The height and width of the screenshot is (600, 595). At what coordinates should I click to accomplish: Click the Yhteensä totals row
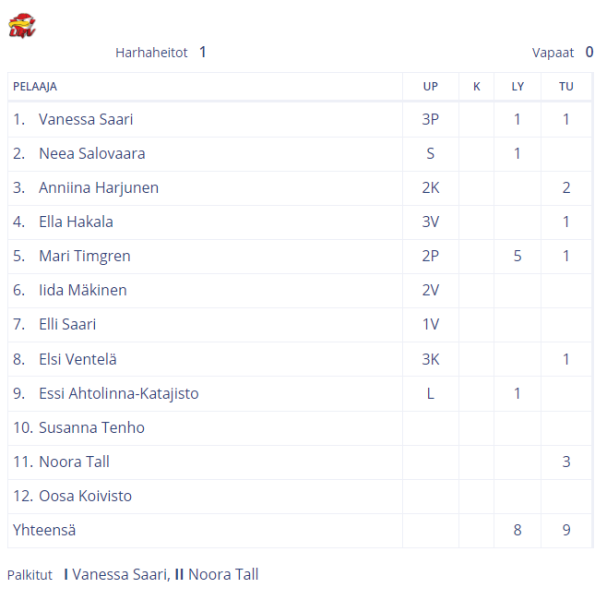click(x=300, y=530)
